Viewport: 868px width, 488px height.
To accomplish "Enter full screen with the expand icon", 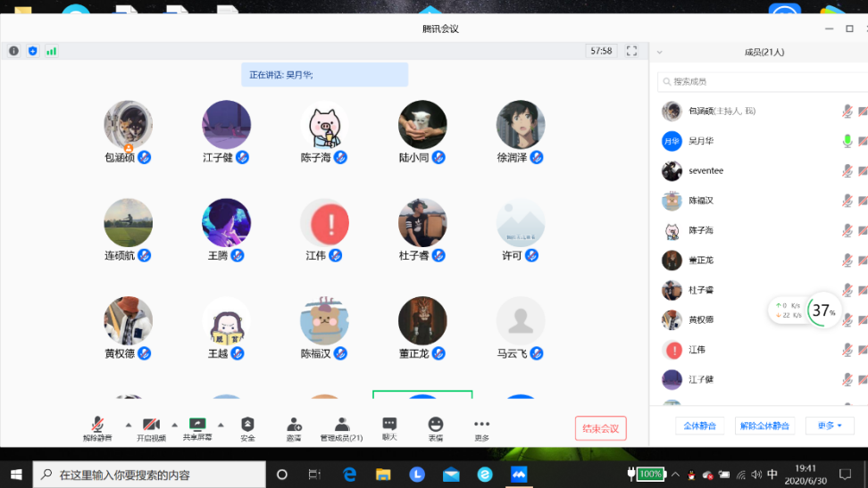I will 631,51.
